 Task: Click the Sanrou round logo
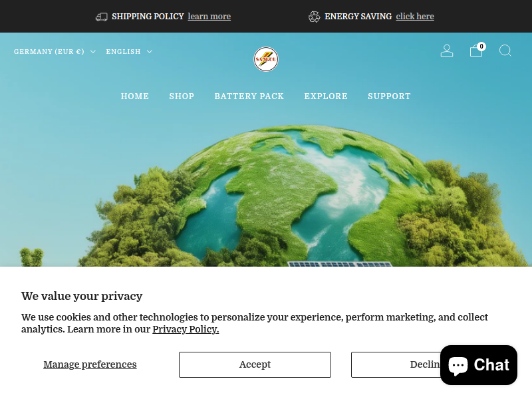[x=266, y=59]
